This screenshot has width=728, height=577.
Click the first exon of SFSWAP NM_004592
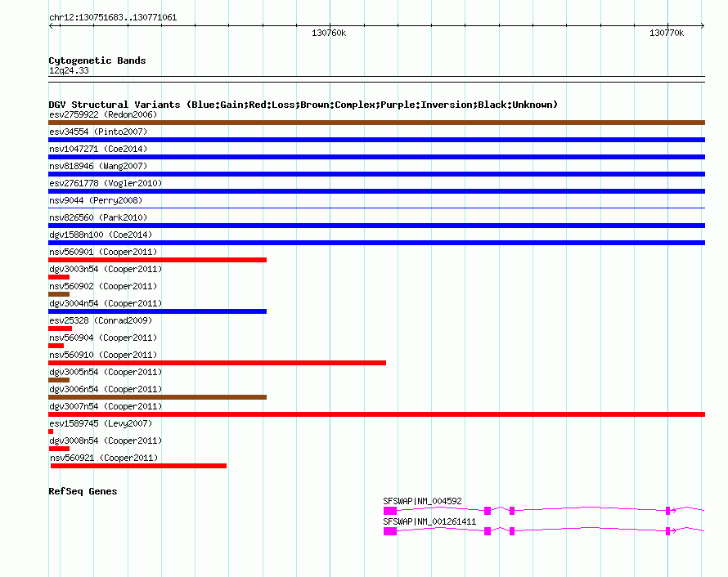(390, 511)
